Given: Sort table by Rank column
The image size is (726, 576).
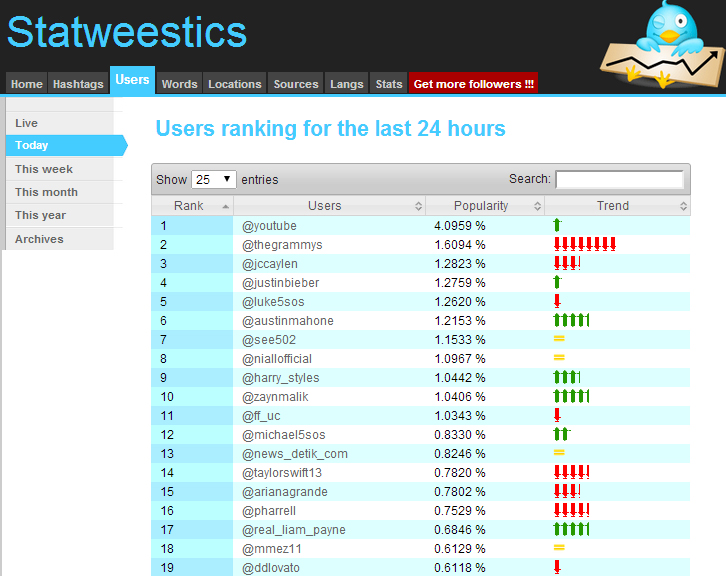Looking at the screenshot, I should coord(192,206).
